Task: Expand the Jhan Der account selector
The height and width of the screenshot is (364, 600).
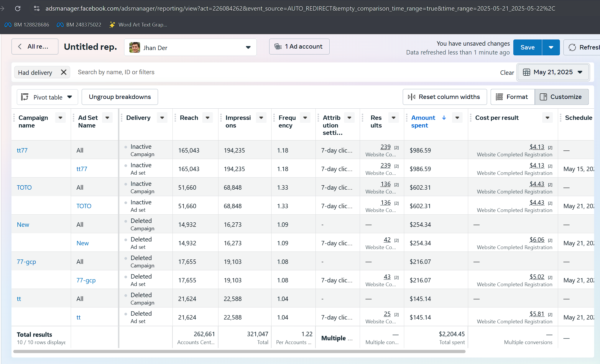Action: coord(248,47)
